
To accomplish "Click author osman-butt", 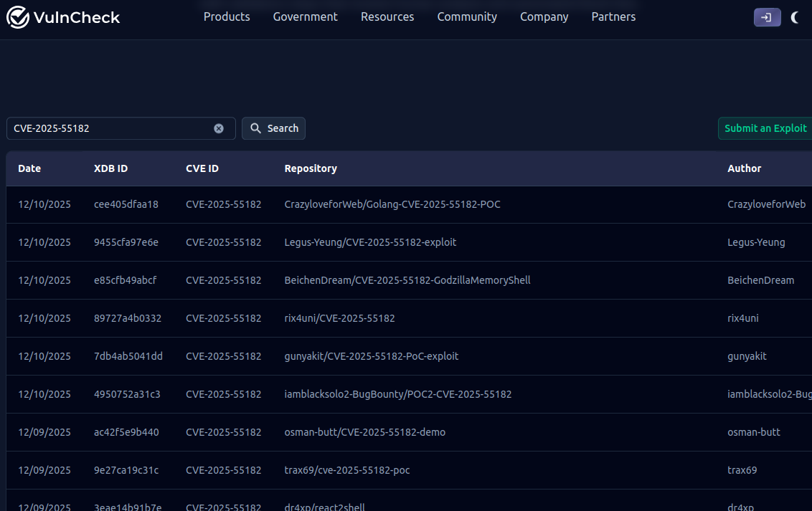I will (x=753, y=432).
